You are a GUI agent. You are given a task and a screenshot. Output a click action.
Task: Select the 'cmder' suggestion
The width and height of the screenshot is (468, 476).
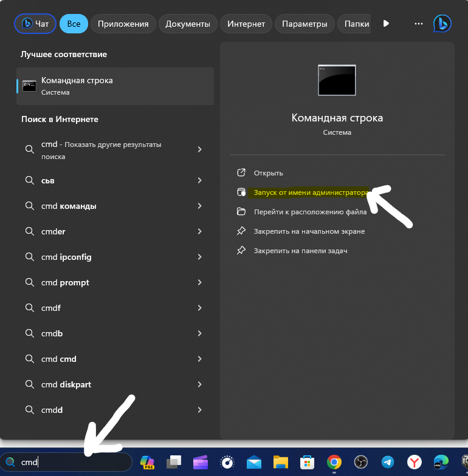click(115, 232)
